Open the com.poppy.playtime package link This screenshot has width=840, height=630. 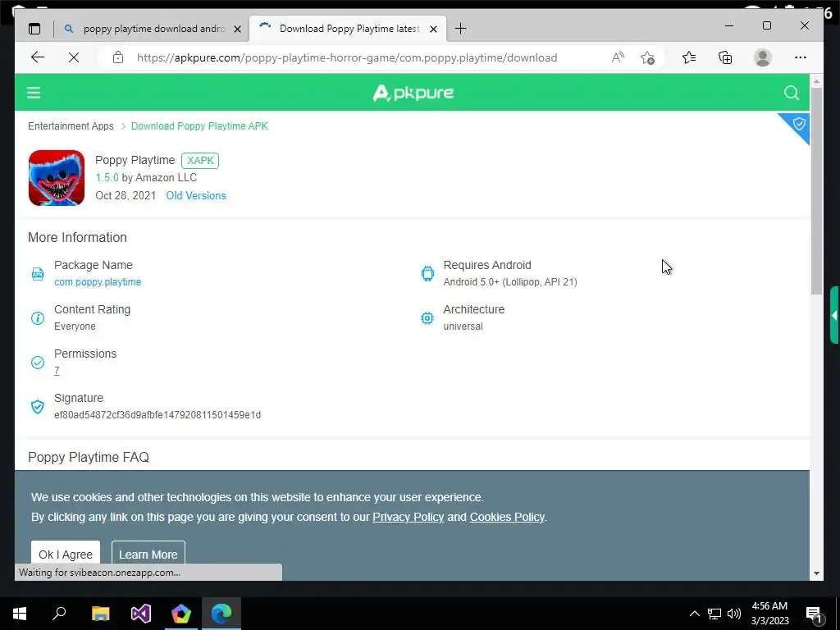pos(98,282)
